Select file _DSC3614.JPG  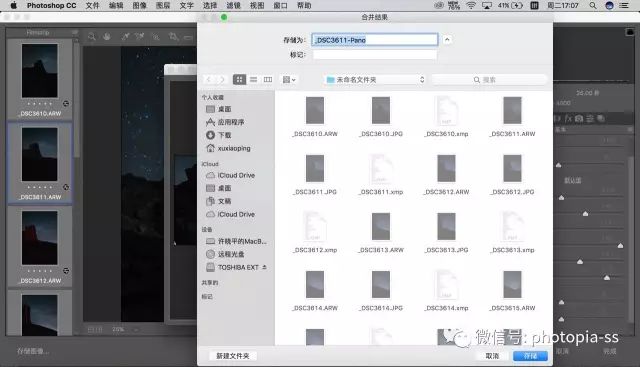(x=381, y=291)
